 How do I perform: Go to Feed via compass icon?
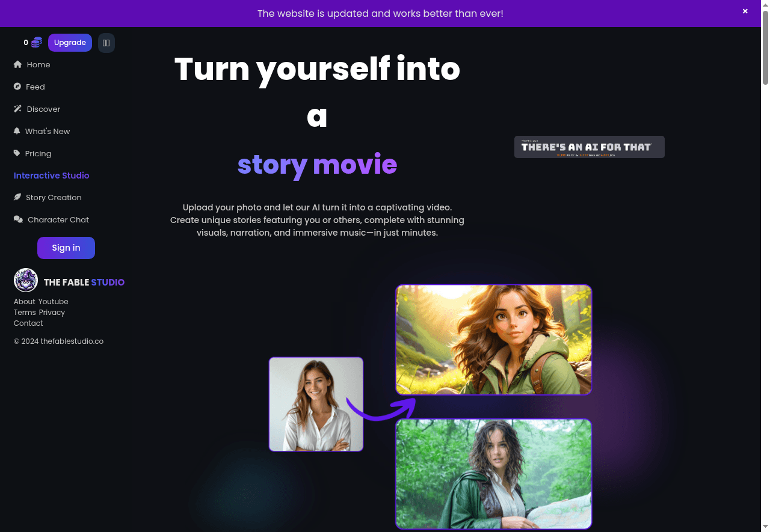click(17, 87)
